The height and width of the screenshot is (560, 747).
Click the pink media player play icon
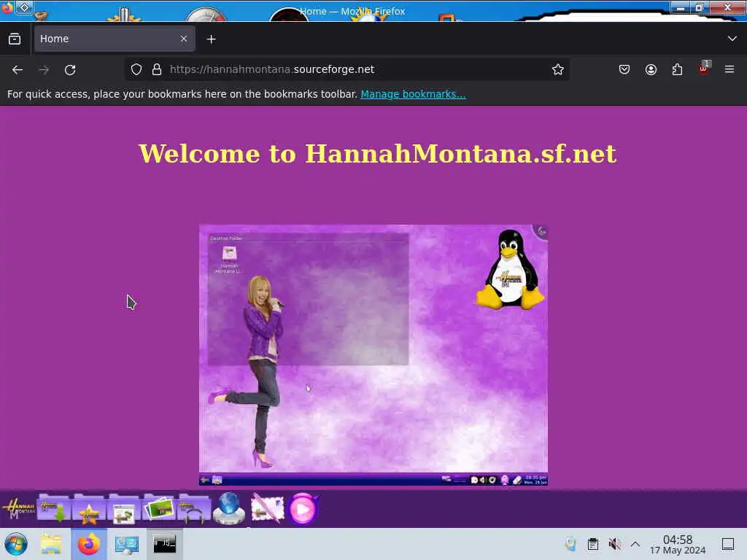303,509
